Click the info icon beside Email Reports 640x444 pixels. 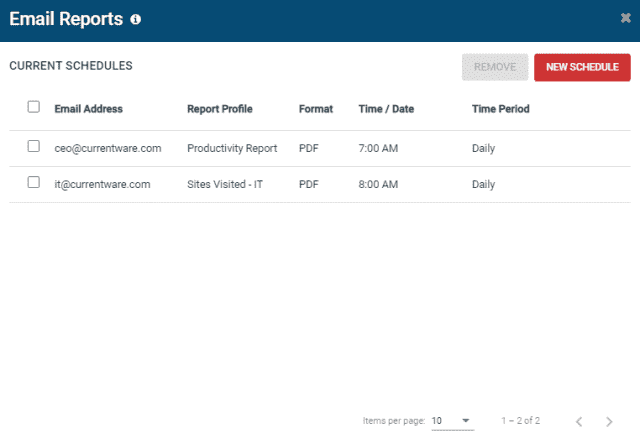coord(136,19)
